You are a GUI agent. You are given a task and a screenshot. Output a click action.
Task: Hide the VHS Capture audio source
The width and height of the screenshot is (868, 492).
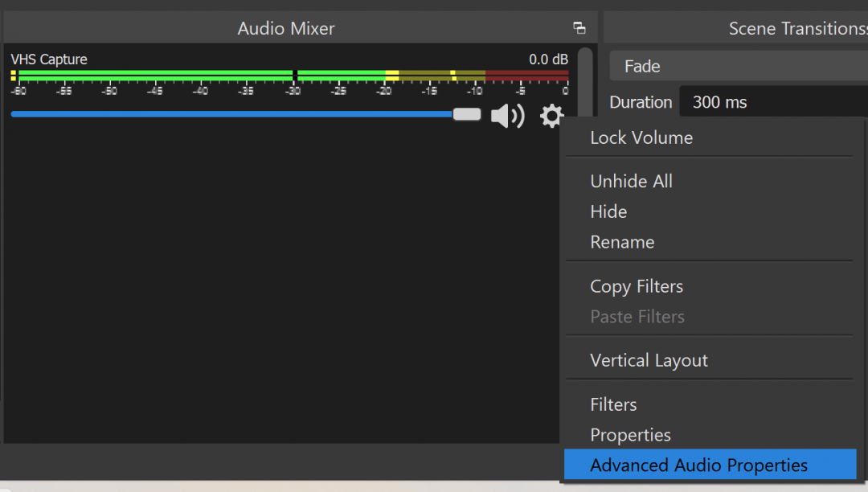point(608,211)
